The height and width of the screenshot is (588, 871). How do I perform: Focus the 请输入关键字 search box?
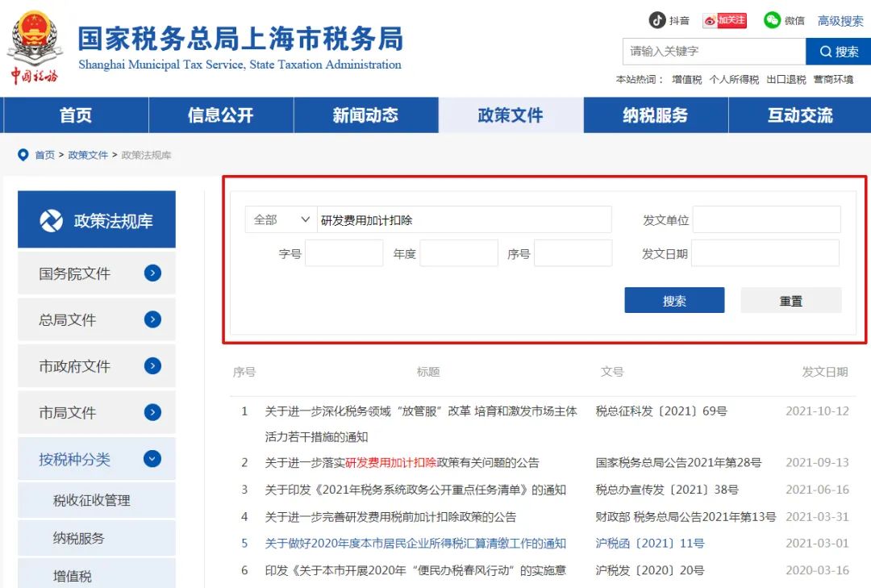pos(714,52)
